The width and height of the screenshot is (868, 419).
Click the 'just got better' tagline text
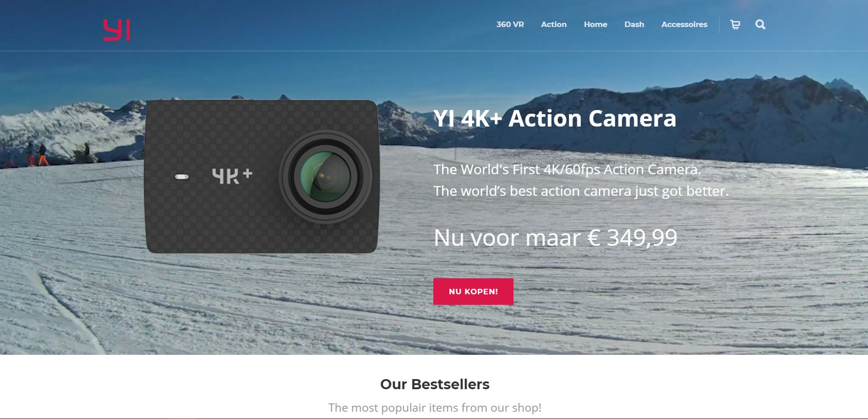click(681, 191)
